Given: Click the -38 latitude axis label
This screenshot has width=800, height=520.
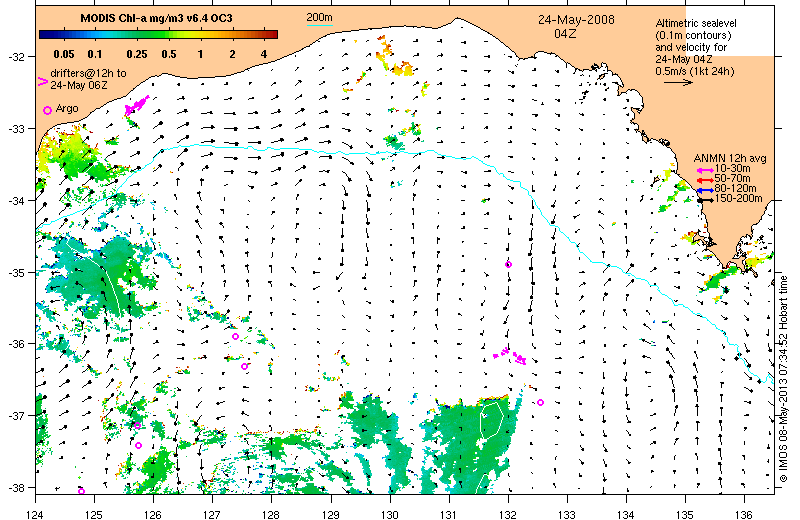Looking at the screenshot, I should pyautogui.click(x=15, y=488).
